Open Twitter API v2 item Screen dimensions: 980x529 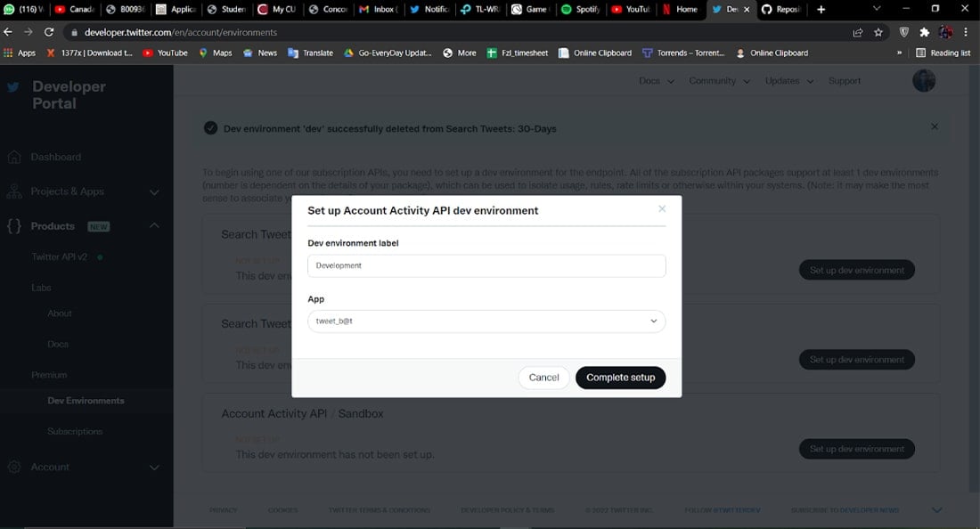(60, 256)
